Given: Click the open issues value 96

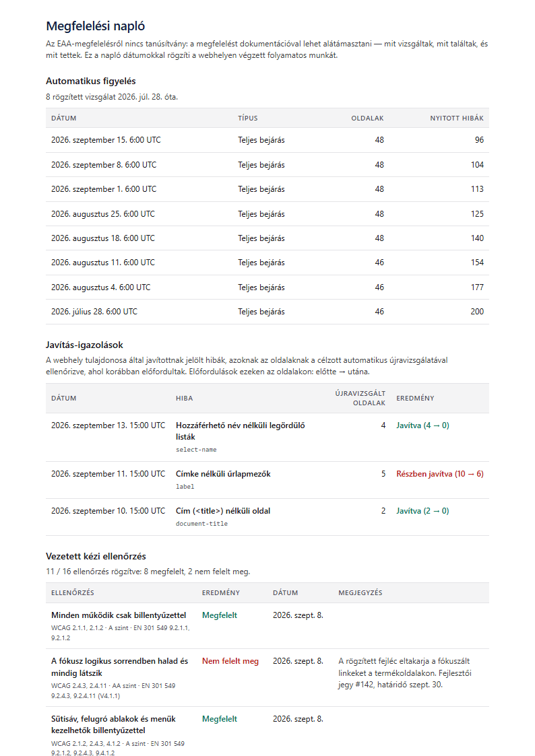Looking at the screenshot, I should (479, 140).
